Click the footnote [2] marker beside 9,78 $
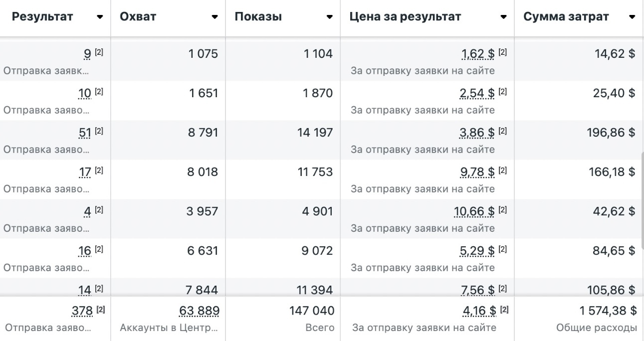This screenshot has width=644, height=341. coord(502,171)
